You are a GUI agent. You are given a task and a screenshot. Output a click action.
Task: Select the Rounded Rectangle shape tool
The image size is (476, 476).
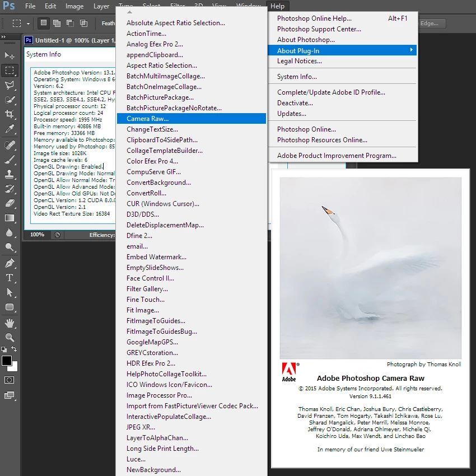coord(10,307)
